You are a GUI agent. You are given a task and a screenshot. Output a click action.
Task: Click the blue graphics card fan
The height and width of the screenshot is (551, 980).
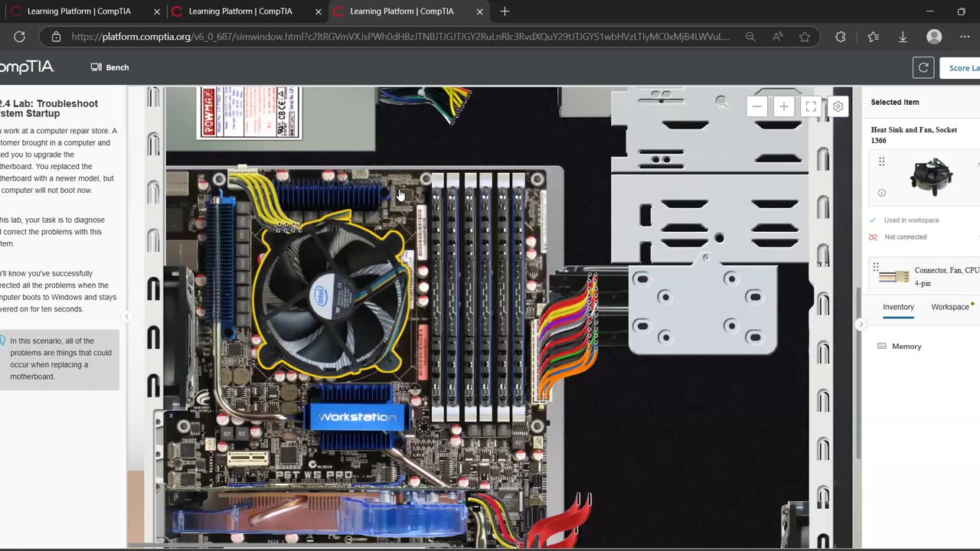tap(318, 517)
